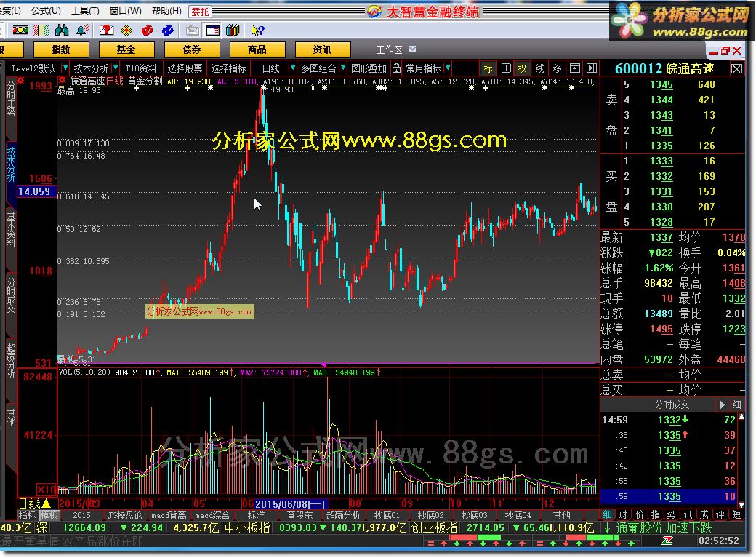Toggle the 细 detail button by 分时成交
The image size is (756, 558).
pos(736,404)
